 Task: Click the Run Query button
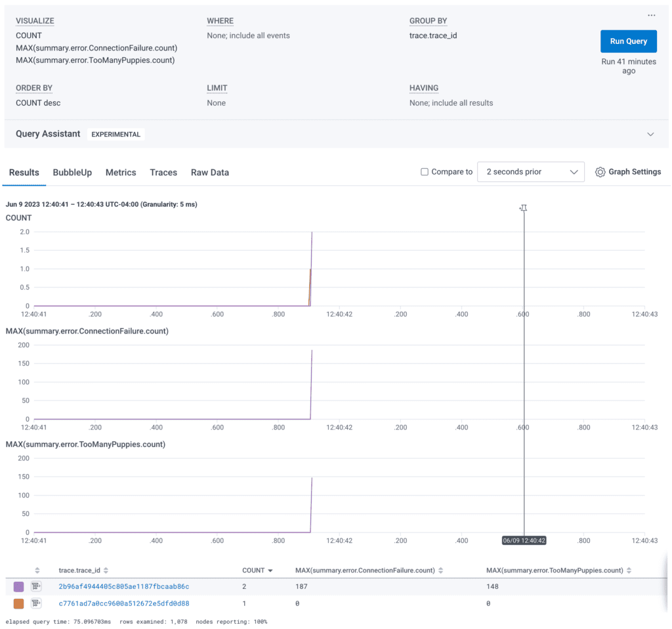coord(628,41)
